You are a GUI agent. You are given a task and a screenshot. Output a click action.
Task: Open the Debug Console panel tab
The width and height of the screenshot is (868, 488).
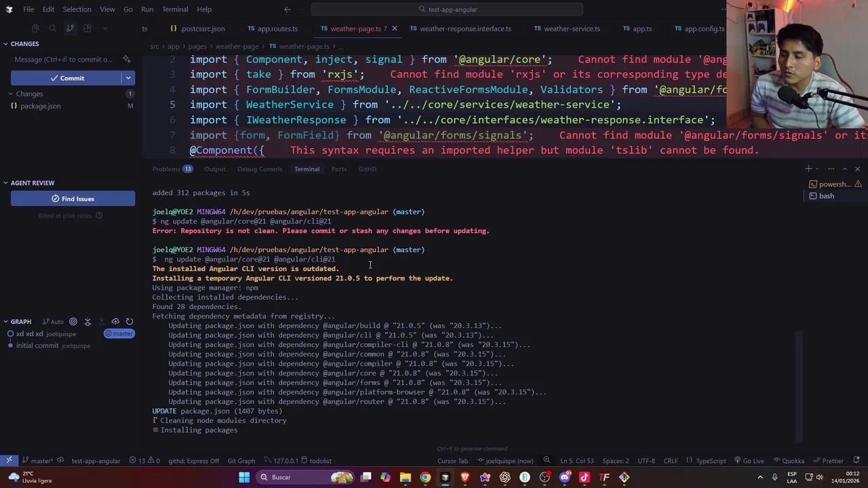point(260,169)
